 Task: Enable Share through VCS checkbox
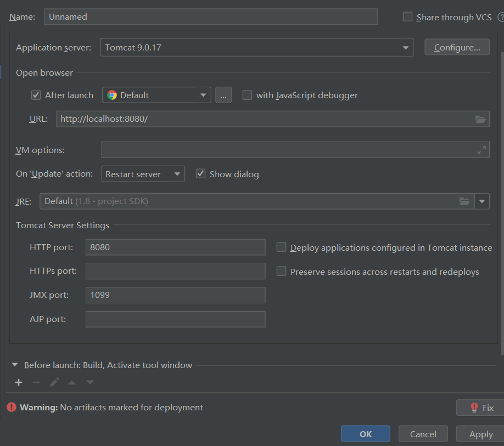coord(407,17)
